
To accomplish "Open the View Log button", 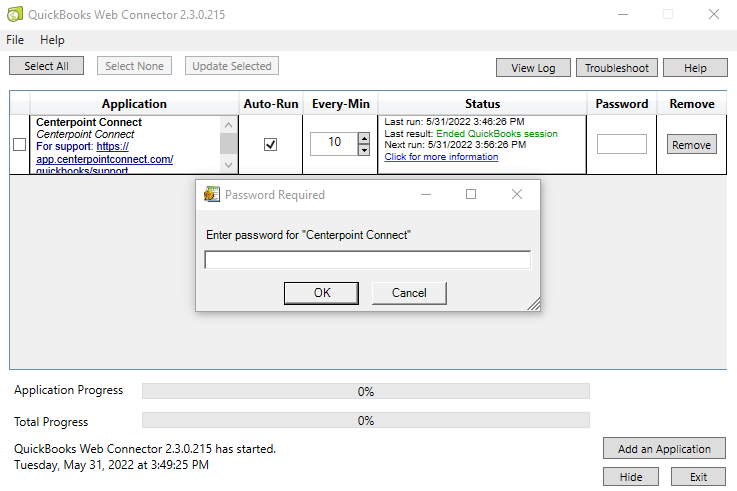I will point(533,68).
